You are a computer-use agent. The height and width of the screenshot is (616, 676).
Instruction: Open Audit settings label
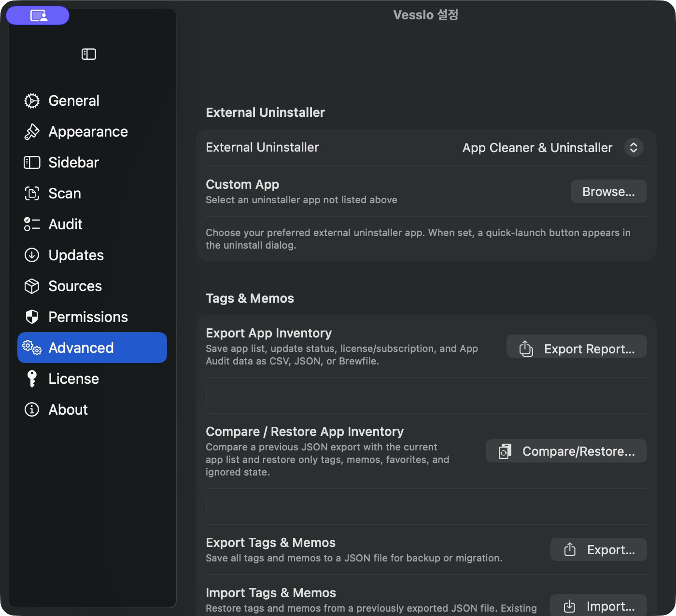click(x=65, y=224)
